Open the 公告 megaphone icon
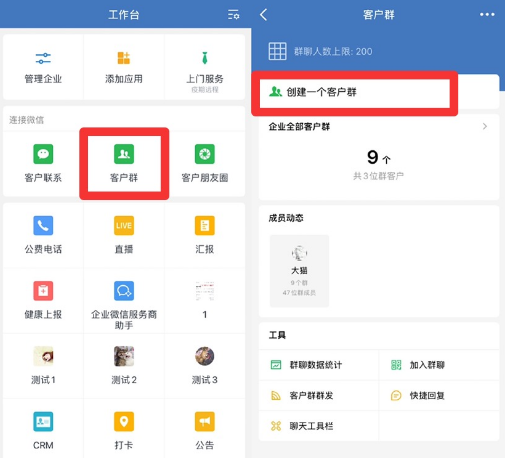 (x=205, y=421)
